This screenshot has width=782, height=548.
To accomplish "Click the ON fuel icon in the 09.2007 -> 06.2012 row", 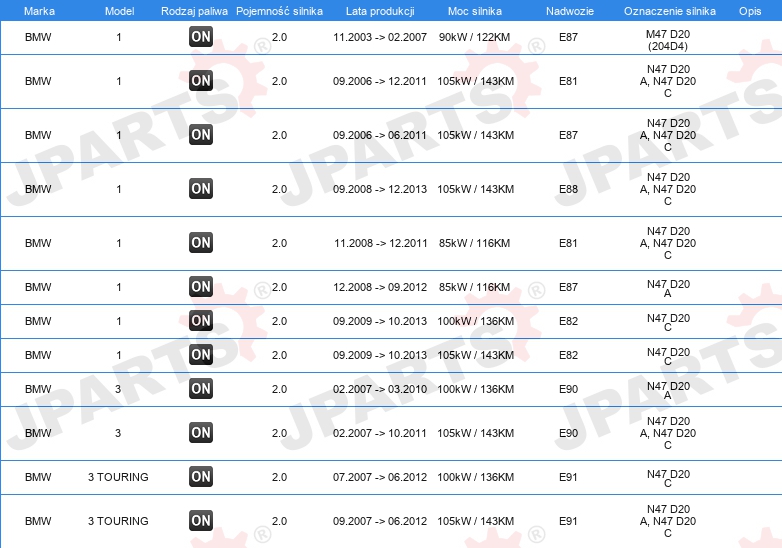I will point(201,521).
